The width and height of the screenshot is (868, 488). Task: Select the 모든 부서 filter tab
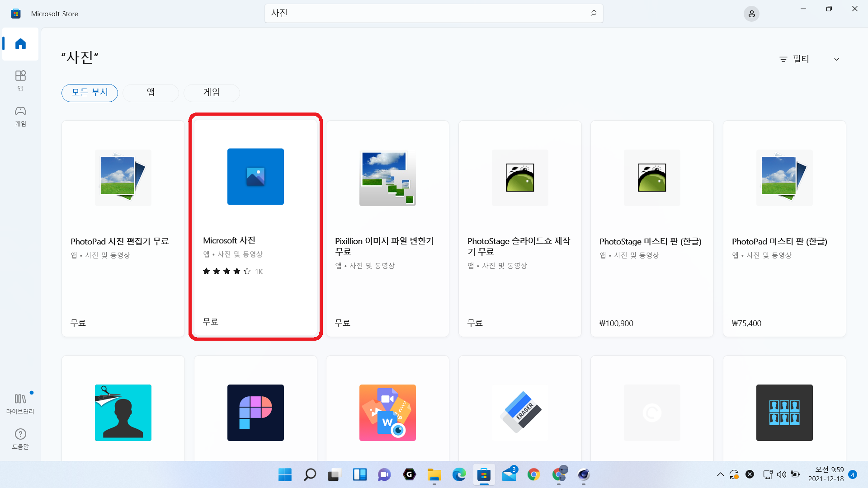click(90, 93)
